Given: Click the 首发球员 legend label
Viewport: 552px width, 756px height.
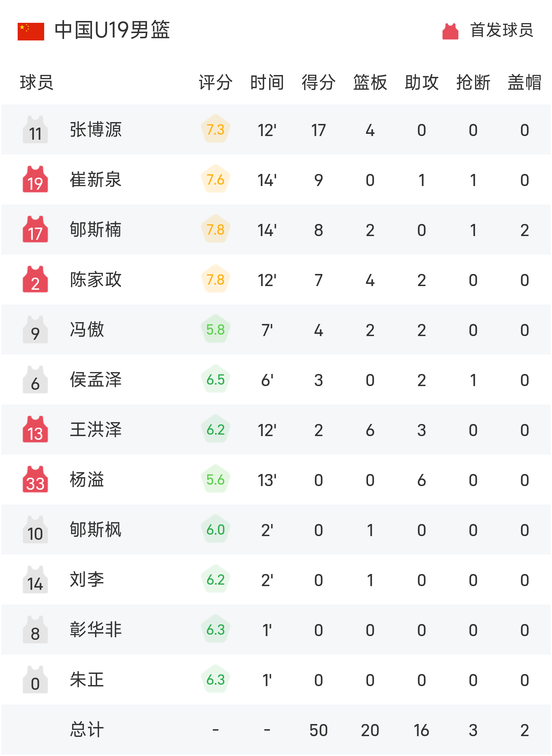Looking at the screenshot, I should pos(502,30).
